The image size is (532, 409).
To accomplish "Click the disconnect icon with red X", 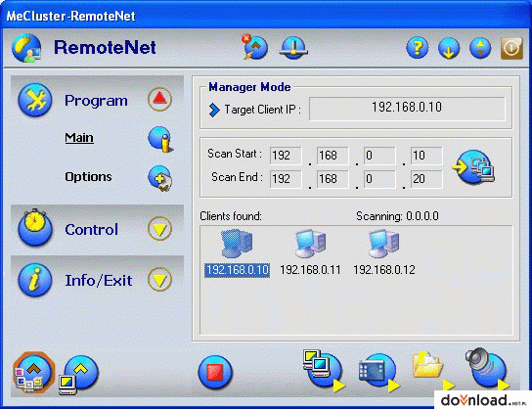I will pos(255,47).
